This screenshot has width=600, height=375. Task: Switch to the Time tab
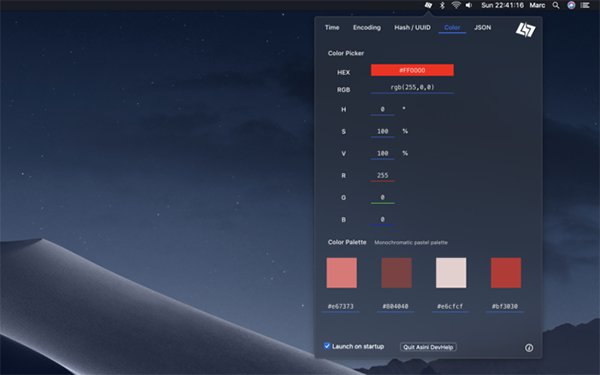332,28
